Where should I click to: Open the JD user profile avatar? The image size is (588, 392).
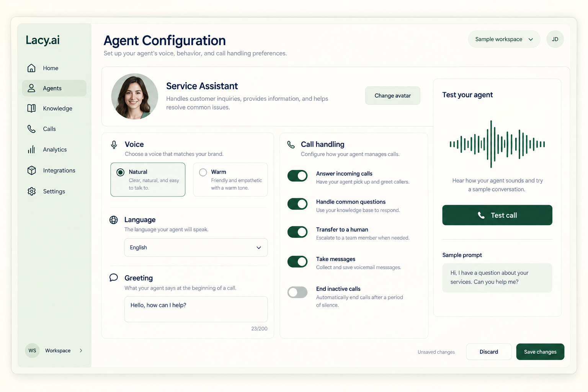[555, 39]
